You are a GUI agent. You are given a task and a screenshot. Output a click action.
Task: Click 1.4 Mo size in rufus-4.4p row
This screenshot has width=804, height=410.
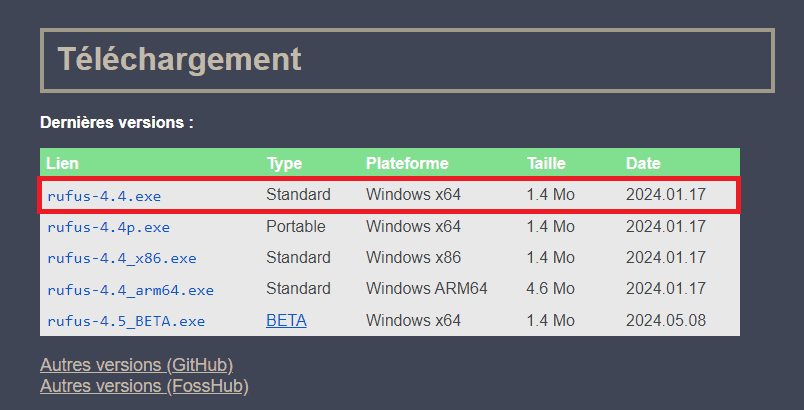(551, 226)
